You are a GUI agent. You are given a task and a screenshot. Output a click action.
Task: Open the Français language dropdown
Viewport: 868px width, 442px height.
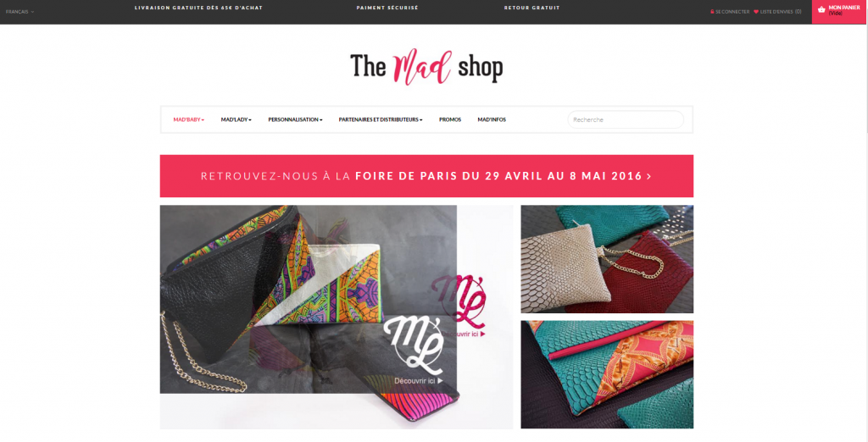pyautogui.click(x=20, y=12)
